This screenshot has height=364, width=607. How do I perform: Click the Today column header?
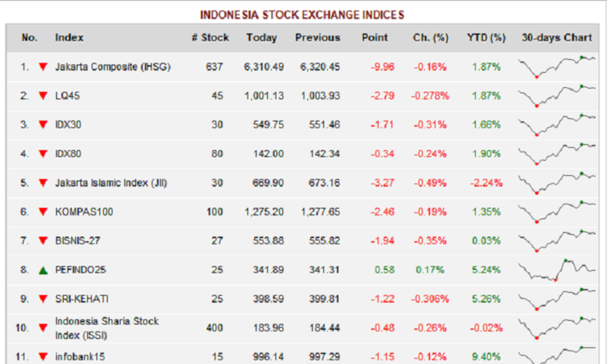coord(262,38)
